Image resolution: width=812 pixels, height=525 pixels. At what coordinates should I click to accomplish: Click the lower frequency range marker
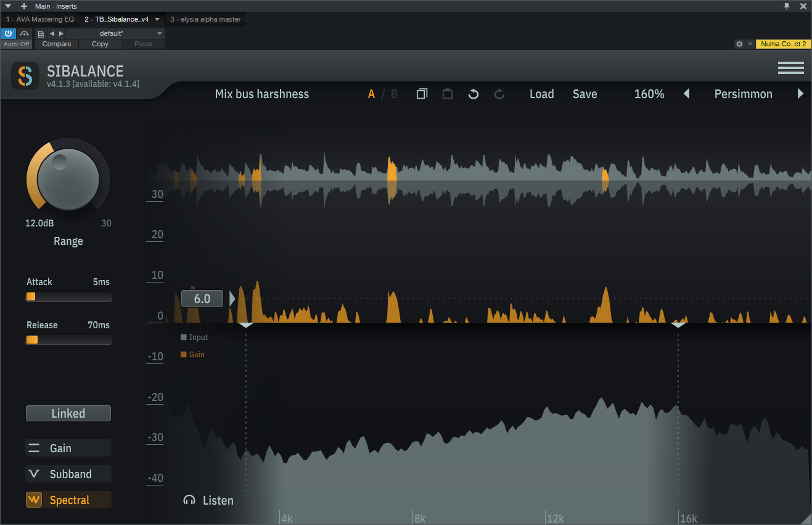pyautogui.click(x=246, y=325)
